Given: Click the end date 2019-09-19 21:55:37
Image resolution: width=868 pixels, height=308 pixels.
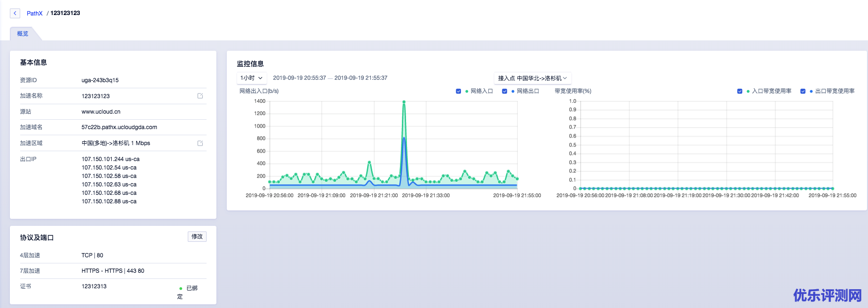Looking at the screenshot, I should click(361, 78).
